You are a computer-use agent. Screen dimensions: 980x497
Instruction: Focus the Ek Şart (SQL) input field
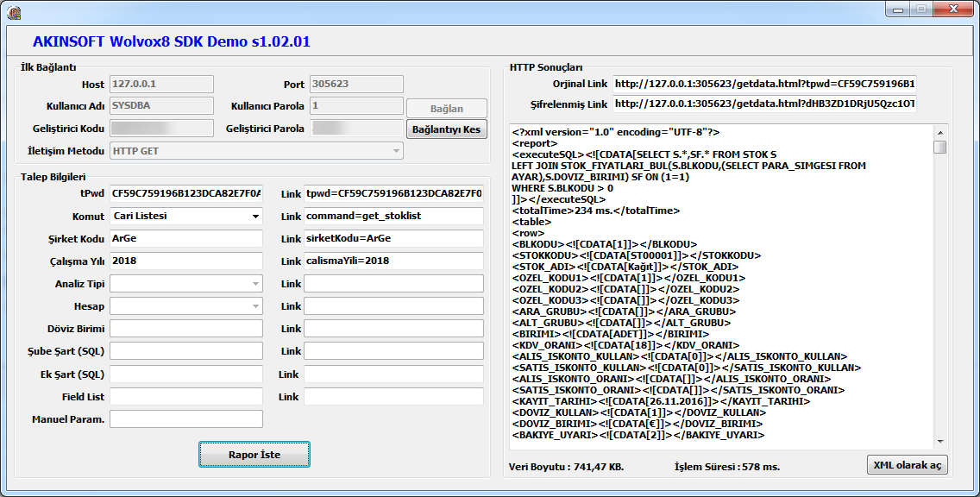186,374
